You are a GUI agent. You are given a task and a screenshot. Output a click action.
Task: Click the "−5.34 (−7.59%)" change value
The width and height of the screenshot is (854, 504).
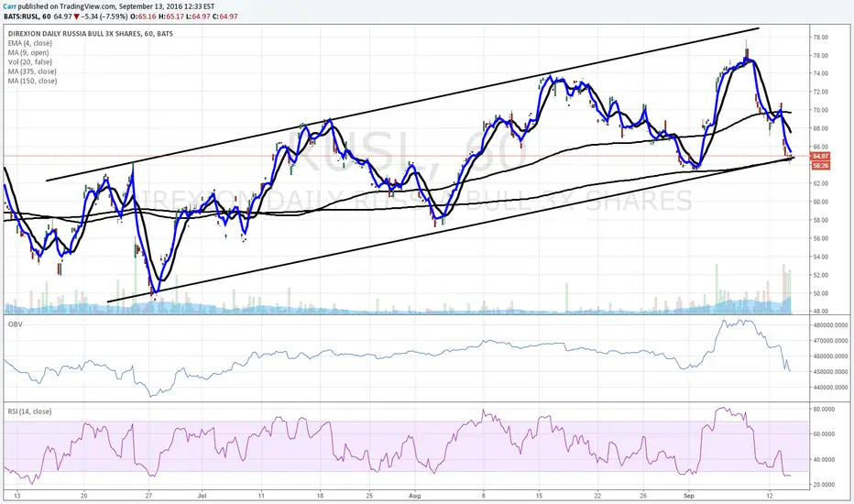[104, 16]
